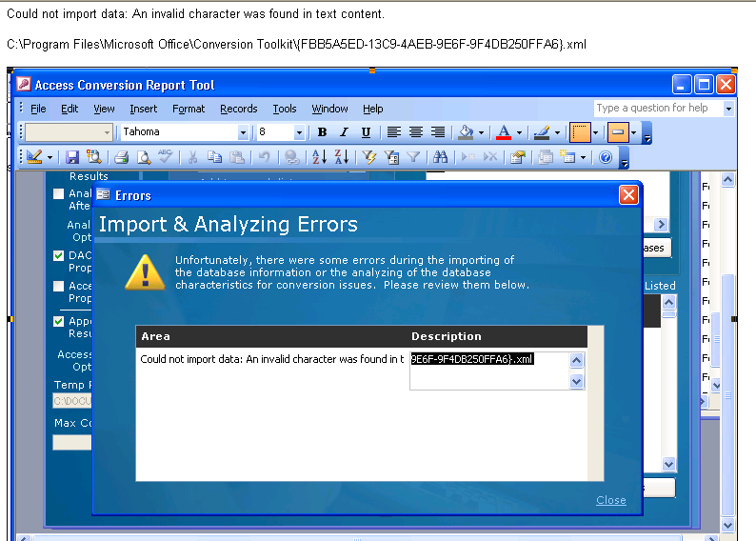Toggle underline formatting button
Image resolution: width=756 pixels, height=541 pixels.
pyautogui.click(x=366, y=132)
